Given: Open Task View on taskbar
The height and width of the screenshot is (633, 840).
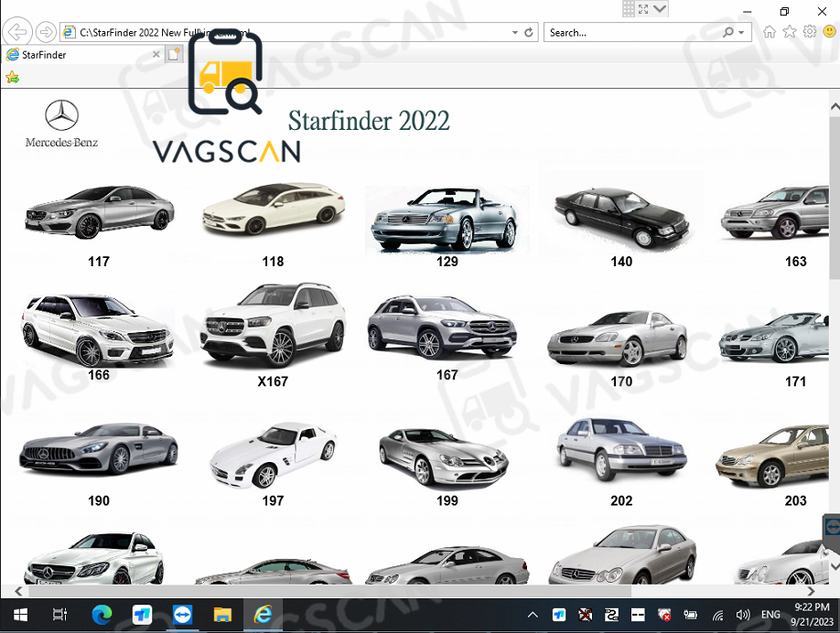Looking at the screenshot, I should tap(60, 616).
